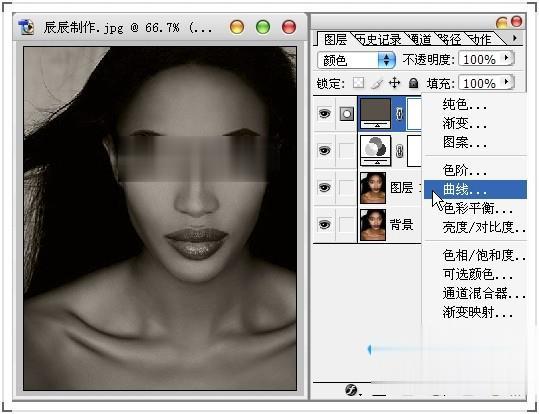Screen dimensions: 539x414
Task: Switch to the 通道 tab
Action: click(x=420, y=40)
